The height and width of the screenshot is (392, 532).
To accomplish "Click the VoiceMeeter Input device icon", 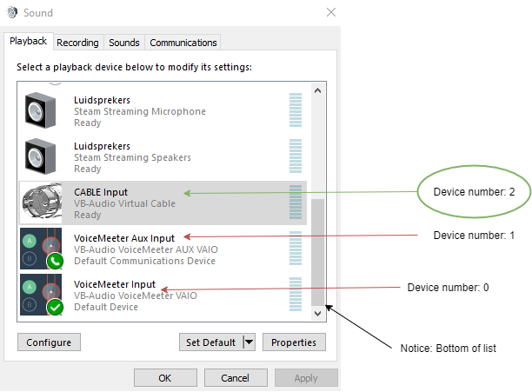I will (x=42, y=295).
